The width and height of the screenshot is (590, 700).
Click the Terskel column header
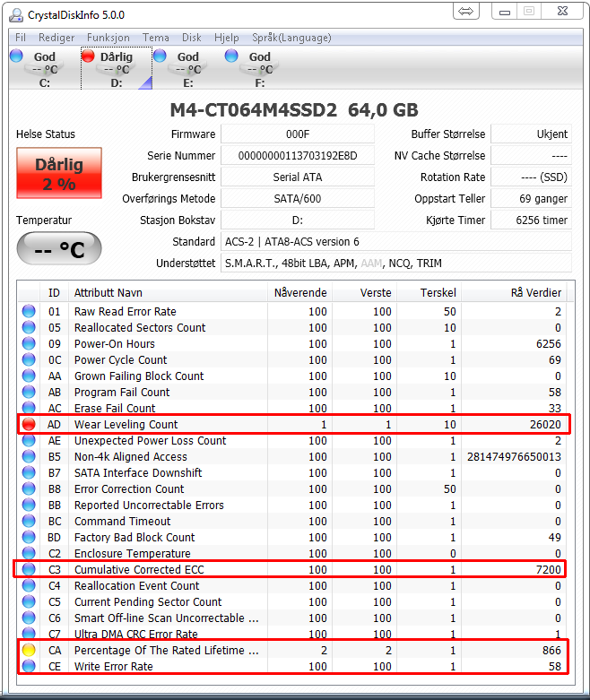[x=429, y=293]
